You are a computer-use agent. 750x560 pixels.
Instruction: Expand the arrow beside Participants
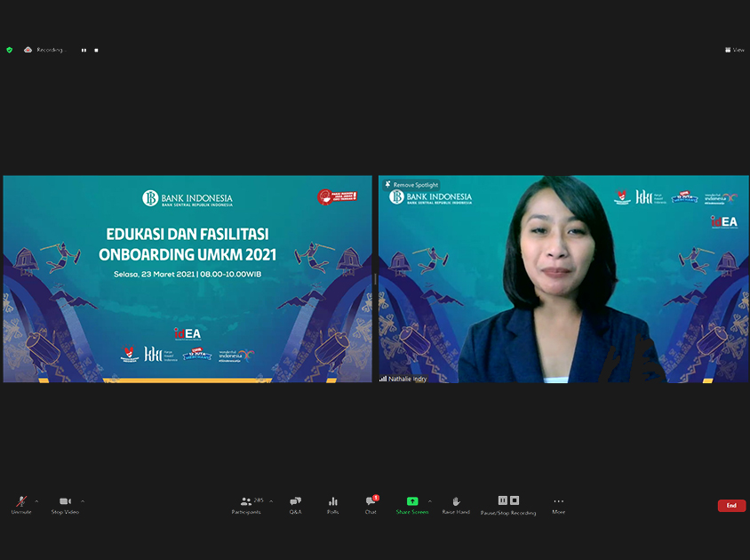271,501
